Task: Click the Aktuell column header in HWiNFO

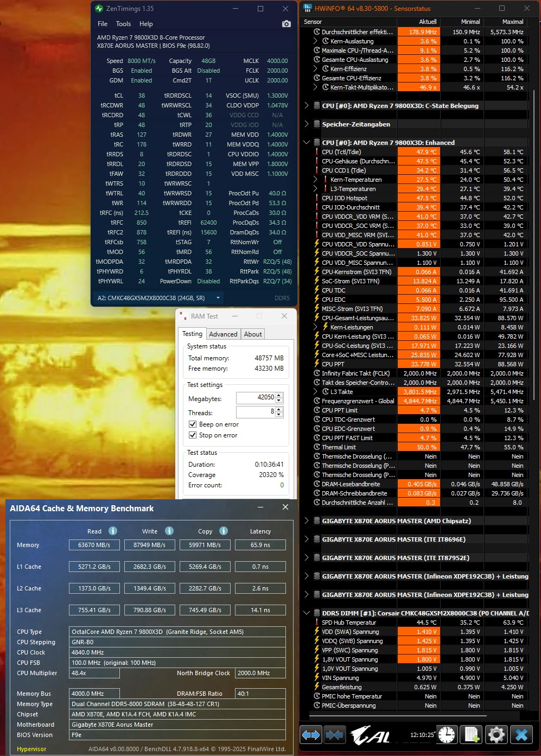Action: click(428, 22)
